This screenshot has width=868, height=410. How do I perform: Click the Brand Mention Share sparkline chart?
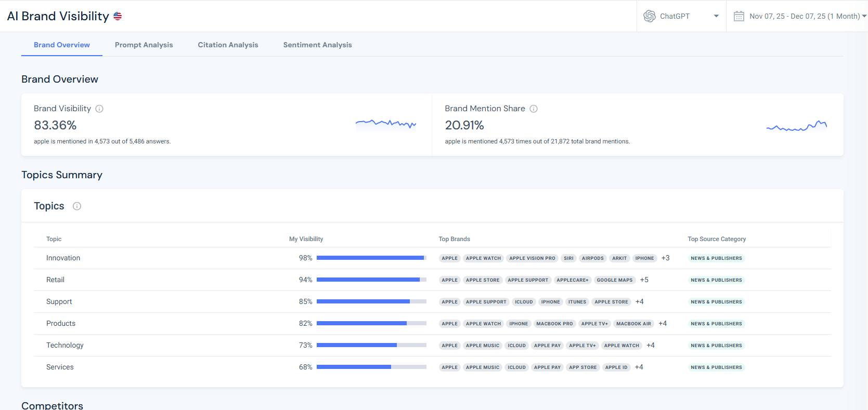click(797, 126)
